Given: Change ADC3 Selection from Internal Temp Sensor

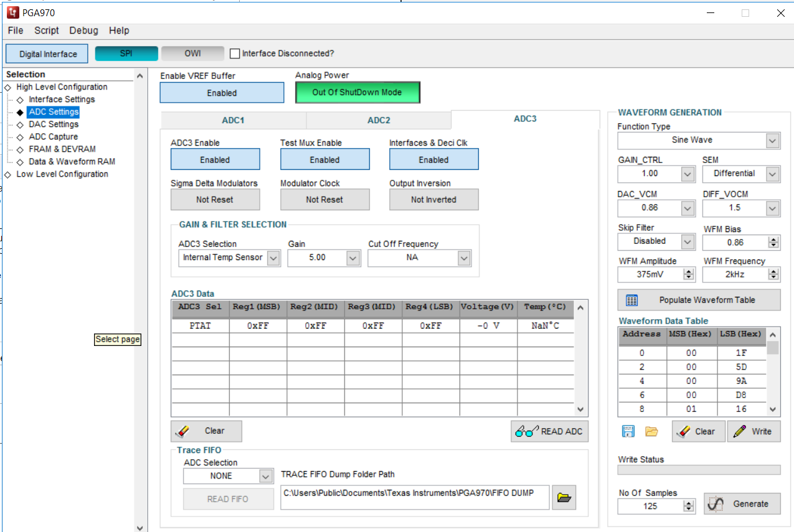Looking at the screenshot, I should [272, 258].
